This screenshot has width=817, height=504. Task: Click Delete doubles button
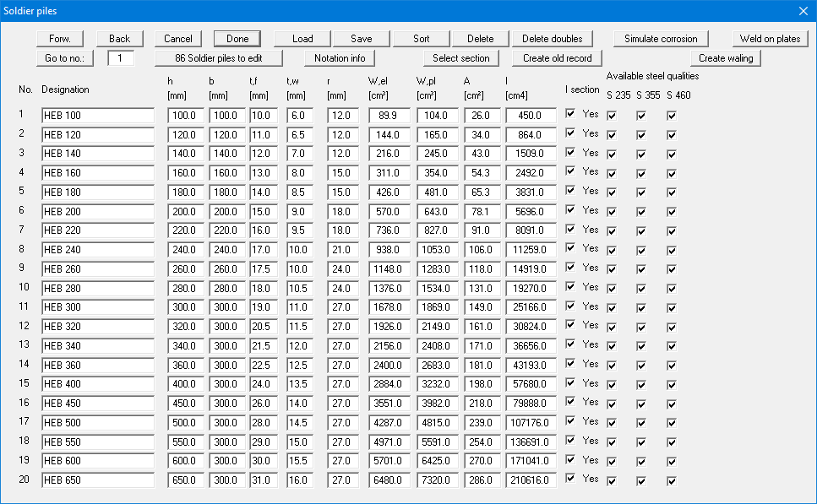[x=552, y=38]
